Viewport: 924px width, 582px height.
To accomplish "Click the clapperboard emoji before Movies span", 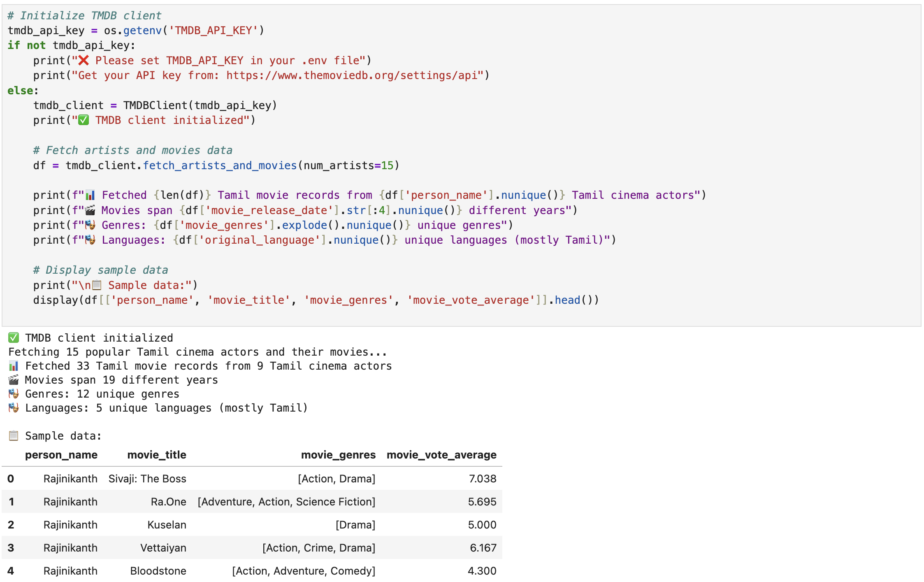I will pos(13,380).
